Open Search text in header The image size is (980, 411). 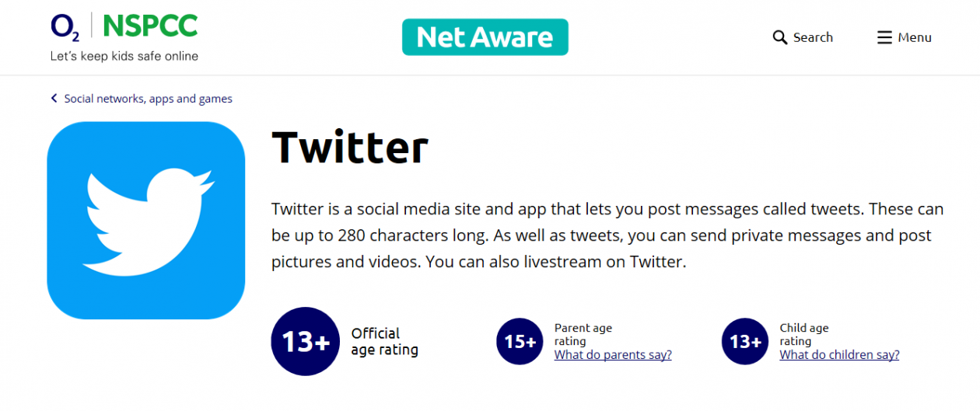pyautogui.click(x=813, y=37)
